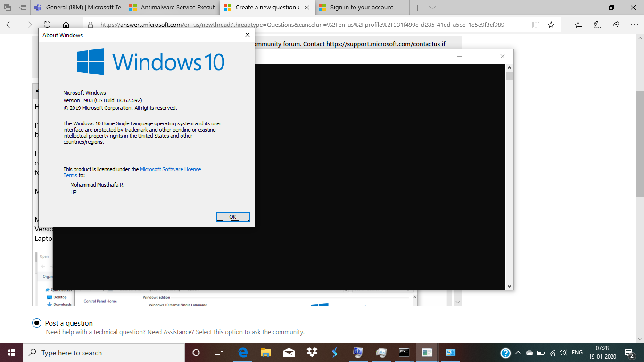Open the taskbar clock and calendar

tap(602, 353)
